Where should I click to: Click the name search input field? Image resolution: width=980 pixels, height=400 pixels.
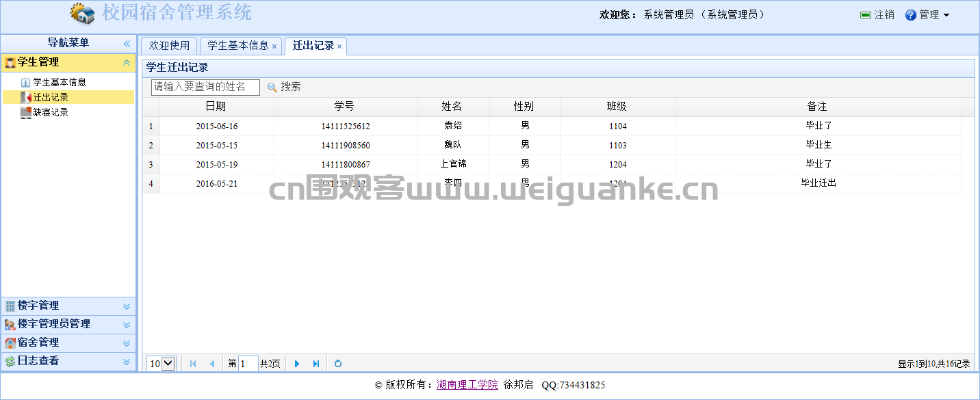pyautogui.click(x=205, y=88)
